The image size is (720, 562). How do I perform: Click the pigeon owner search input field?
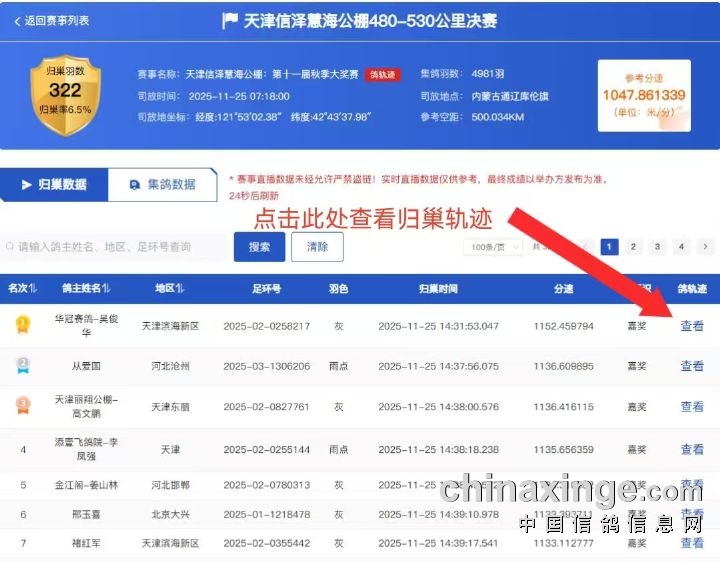(x=115, y=246)
